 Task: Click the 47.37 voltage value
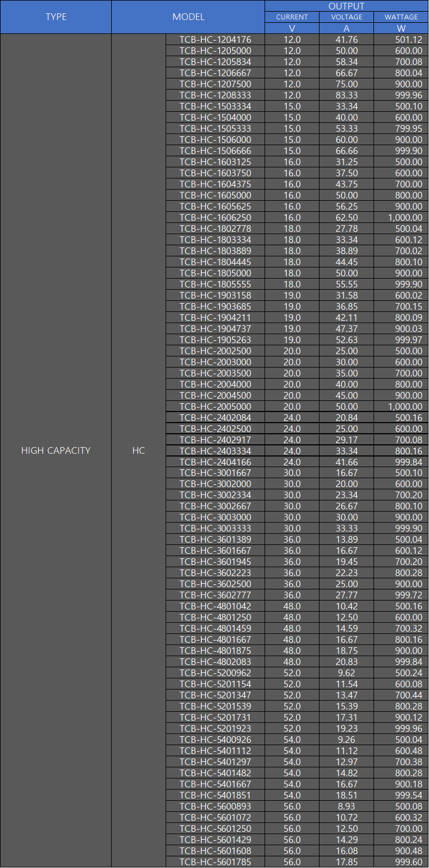(x=347, y=329)
